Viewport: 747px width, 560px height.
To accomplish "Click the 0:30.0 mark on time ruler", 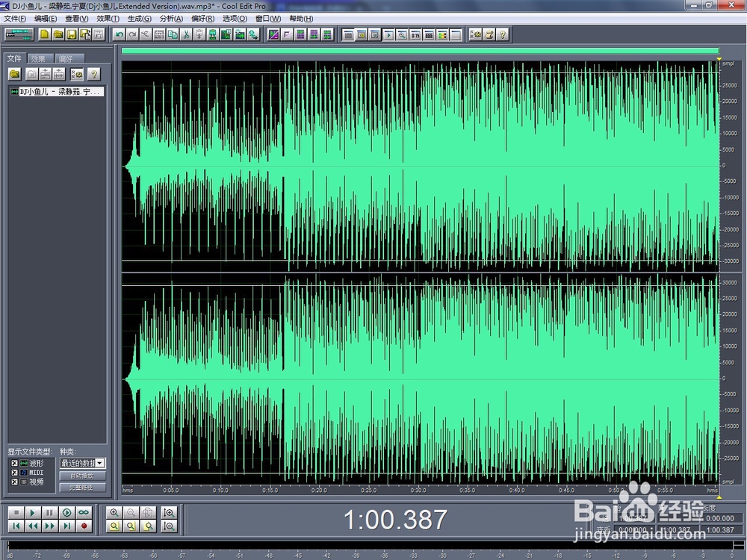I will click(x=418, y=490).
